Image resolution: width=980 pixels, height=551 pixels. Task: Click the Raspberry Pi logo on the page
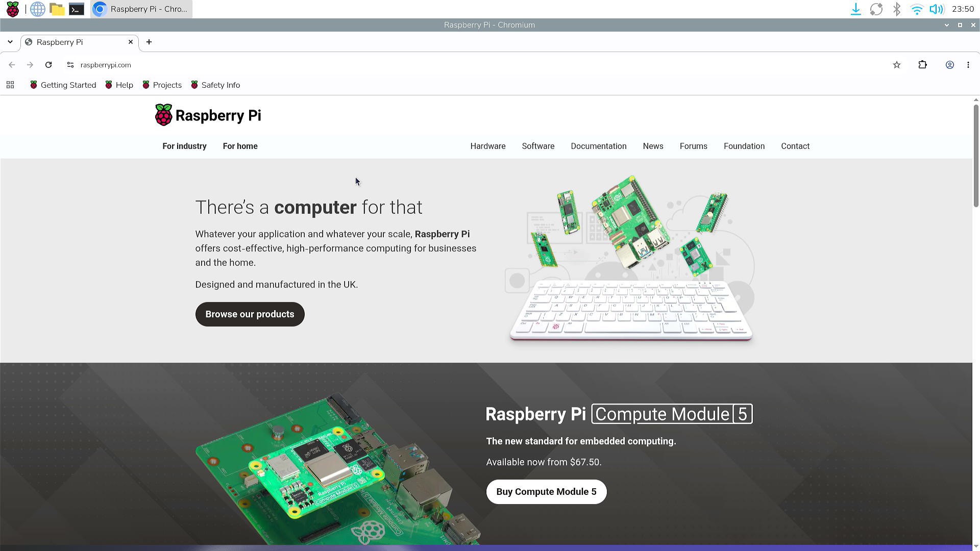click(x=208, y=115)
